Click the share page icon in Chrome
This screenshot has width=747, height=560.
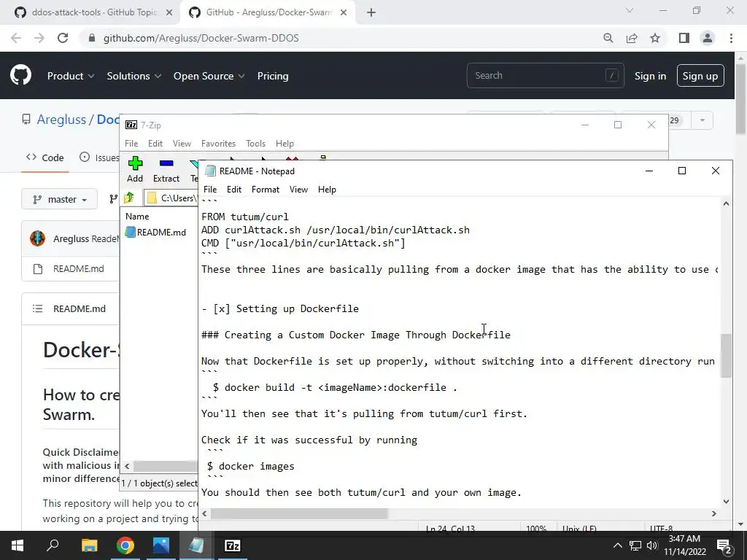point(632,38)
